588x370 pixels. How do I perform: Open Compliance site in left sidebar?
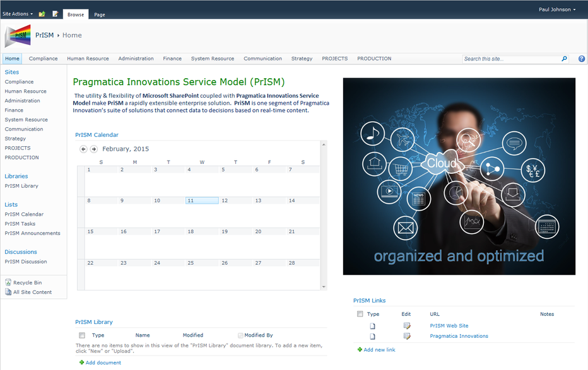coord(19,82)
